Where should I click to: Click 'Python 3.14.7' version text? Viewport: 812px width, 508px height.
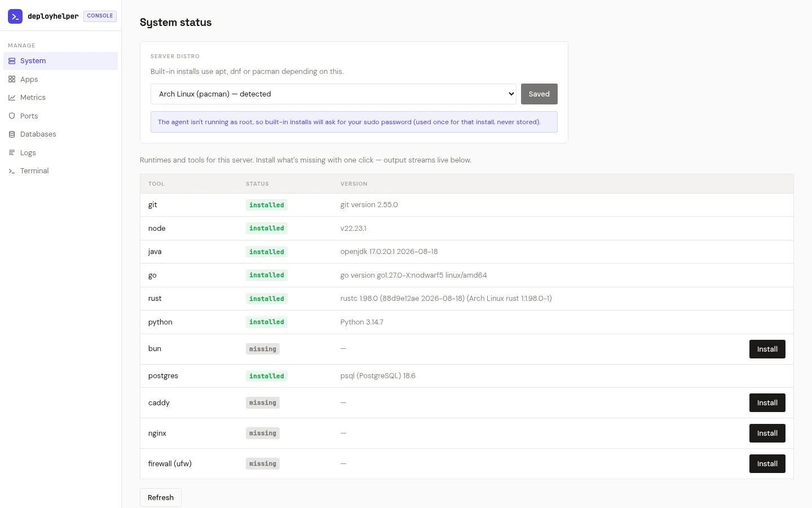(x=362, y=322)
